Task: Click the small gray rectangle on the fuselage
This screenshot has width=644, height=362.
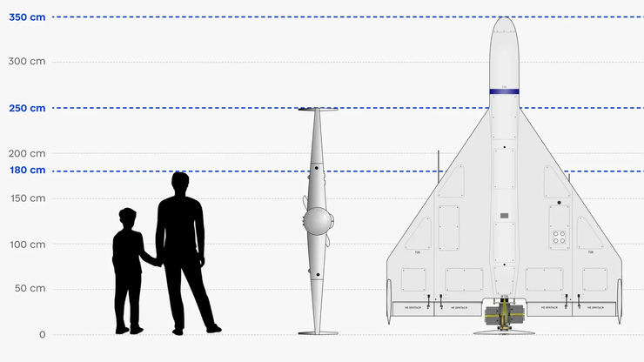Action: coord(504,215)
